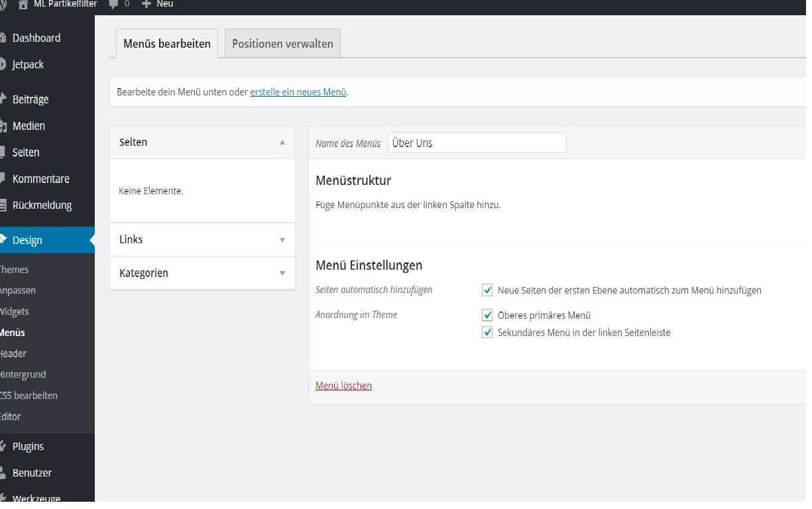Click ML Partikelfilter site name
Image resolution: width=812 pixels, height=509 pixels.
tap(66, 4)
